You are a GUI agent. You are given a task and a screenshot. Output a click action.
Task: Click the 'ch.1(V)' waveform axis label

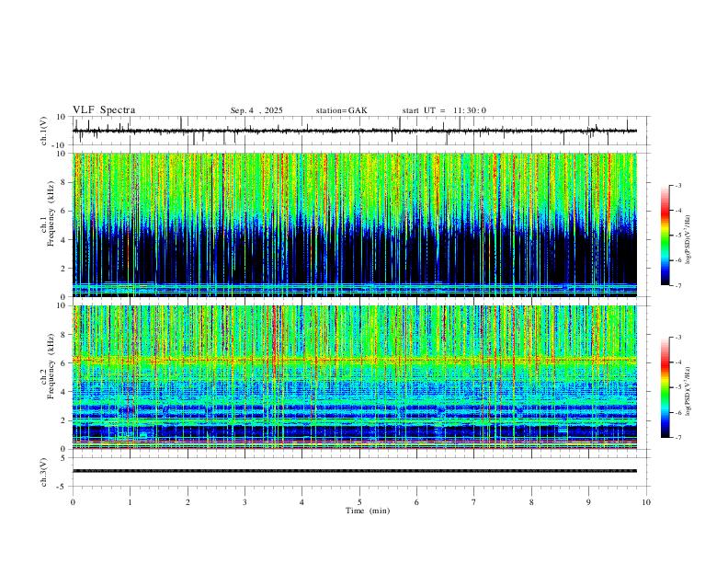44,131
